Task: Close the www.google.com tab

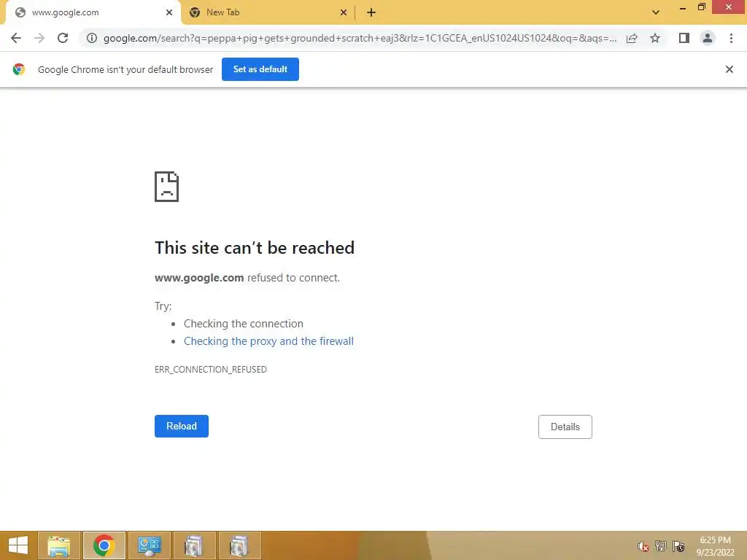Action: point(169,12)
